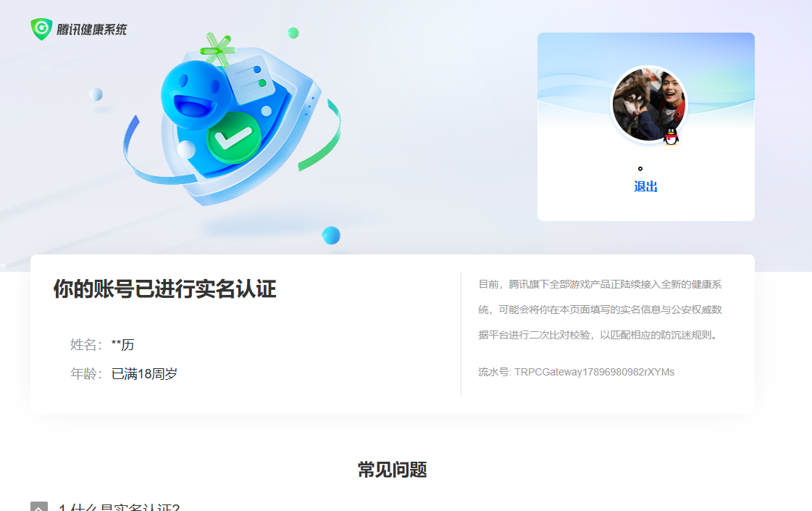Click the masked name value **历

pyautogui.click(x=122, y=344)
